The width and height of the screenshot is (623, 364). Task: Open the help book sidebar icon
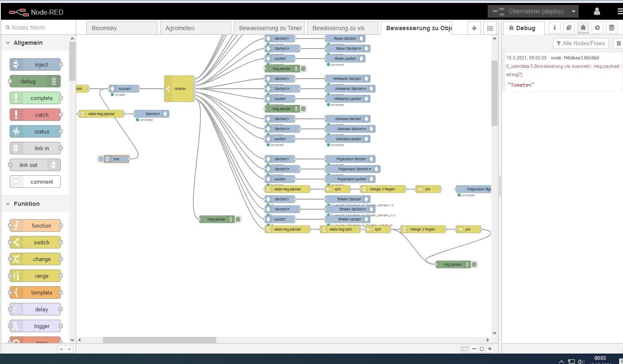(x=569, y=28)
